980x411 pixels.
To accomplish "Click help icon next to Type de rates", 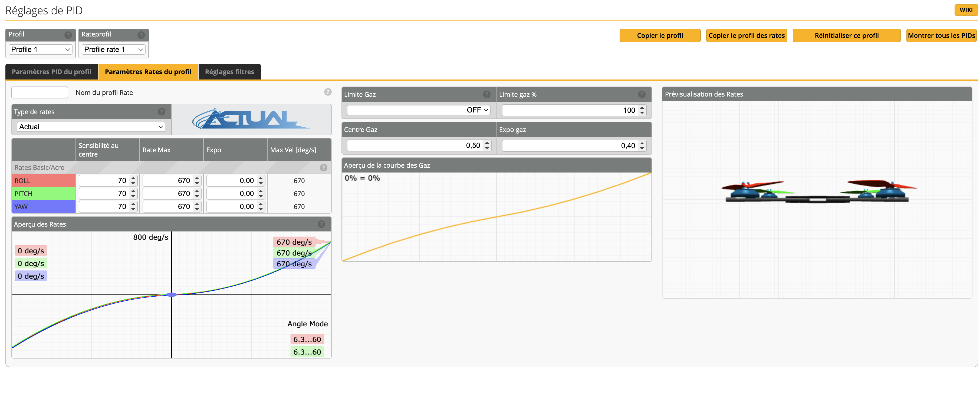I will 161,111.
